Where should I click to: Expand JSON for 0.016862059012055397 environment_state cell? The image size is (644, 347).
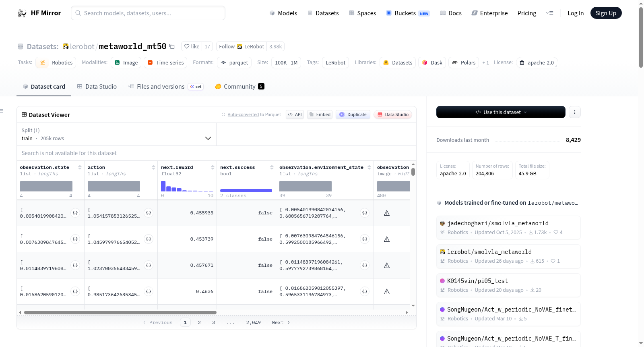(365, 291)
